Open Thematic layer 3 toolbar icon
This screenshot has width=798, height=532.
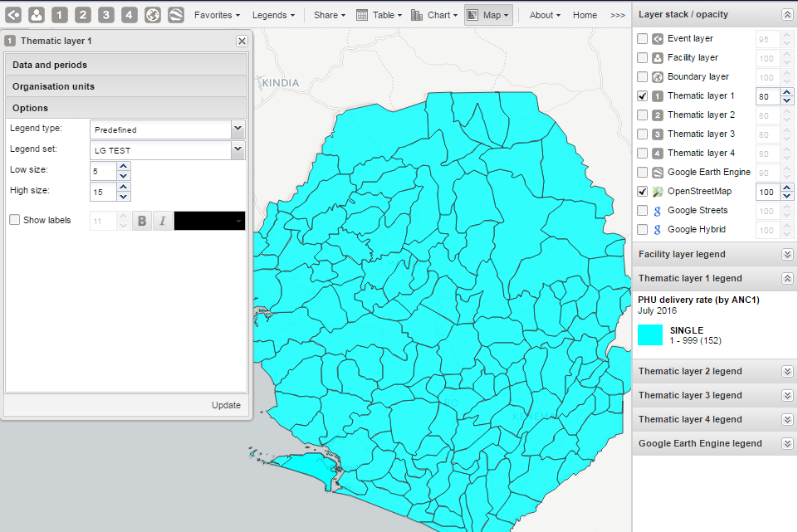(x=106, y=15)
